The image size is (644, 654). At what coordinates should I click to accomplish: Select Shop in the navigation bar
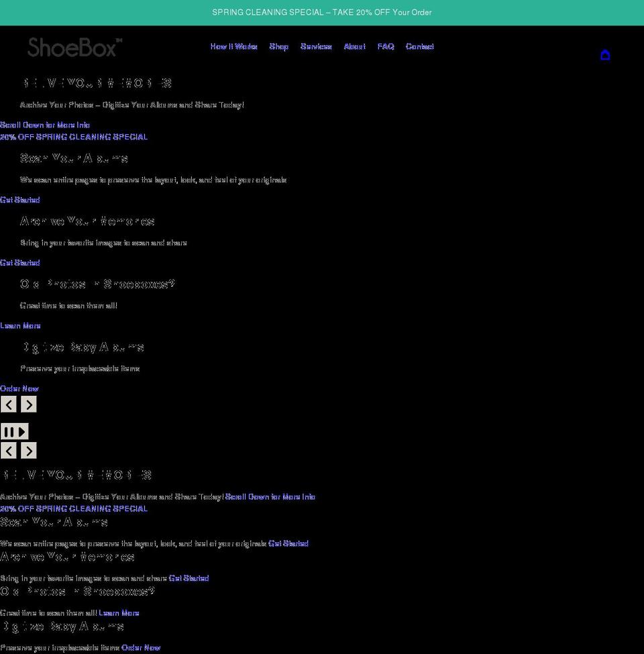[x=278, y=46]
